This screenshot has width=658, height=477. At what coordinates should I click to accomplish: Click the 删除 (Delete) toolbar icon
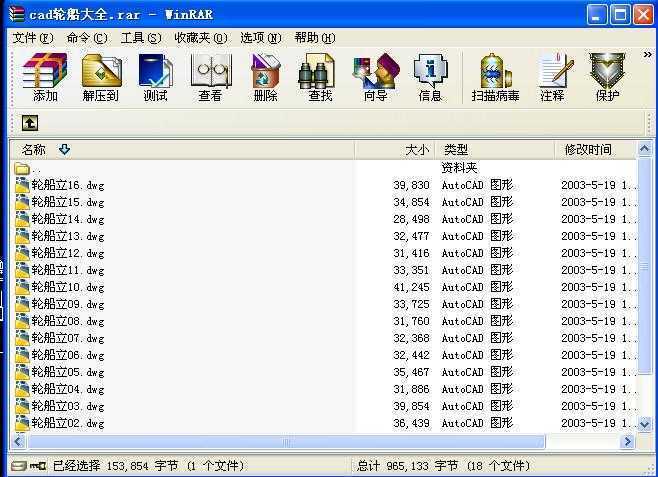click(265, 78)
